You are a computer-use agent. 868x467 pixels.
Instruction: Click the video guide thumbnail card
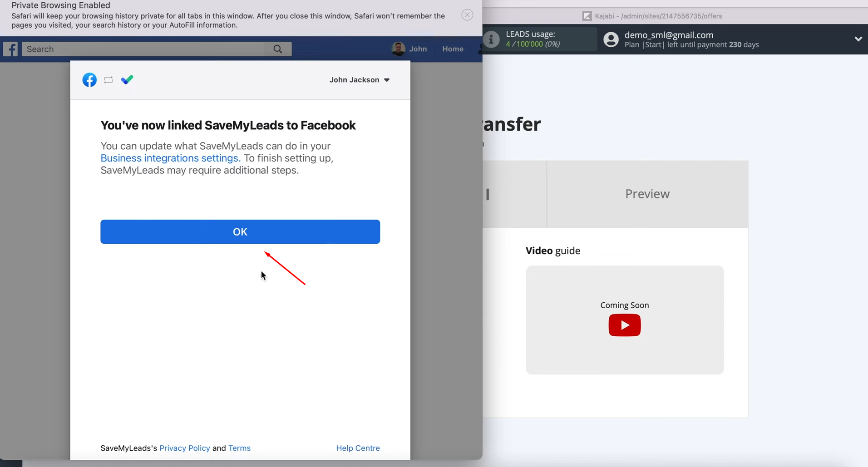coord(625,320)
